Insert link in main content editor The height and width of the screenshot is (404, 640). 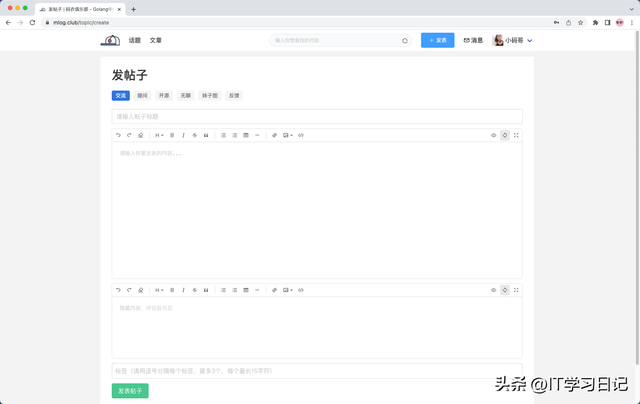point(274,135)
